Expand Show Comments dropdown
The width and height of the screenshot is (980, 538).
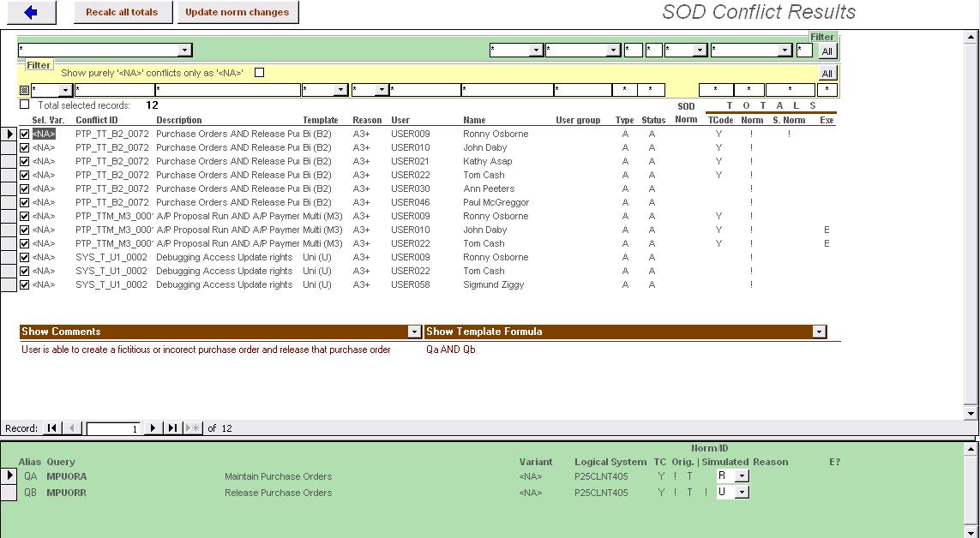point(414,332)
